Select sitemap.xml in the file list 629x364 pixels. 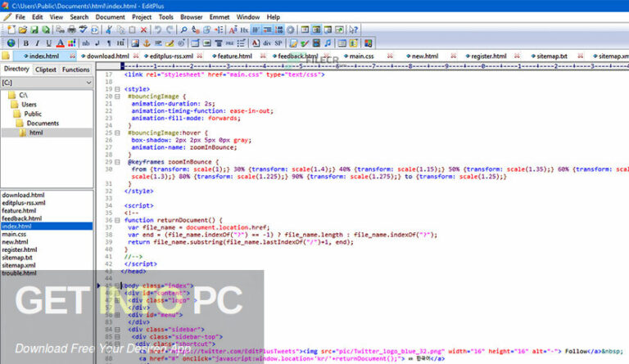point(19,265)
